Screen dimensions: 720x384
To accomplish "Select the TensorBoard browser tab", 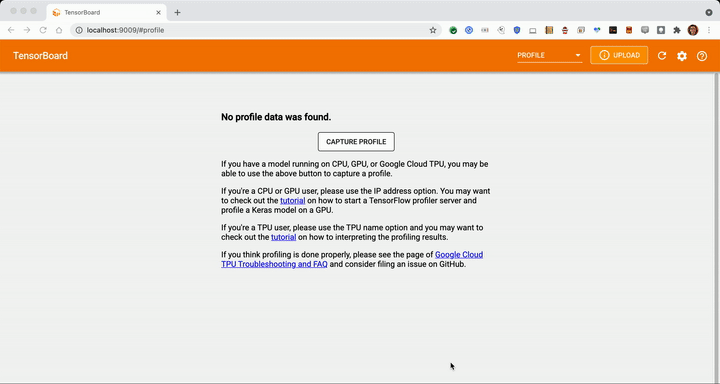I will tap(107, 12).
